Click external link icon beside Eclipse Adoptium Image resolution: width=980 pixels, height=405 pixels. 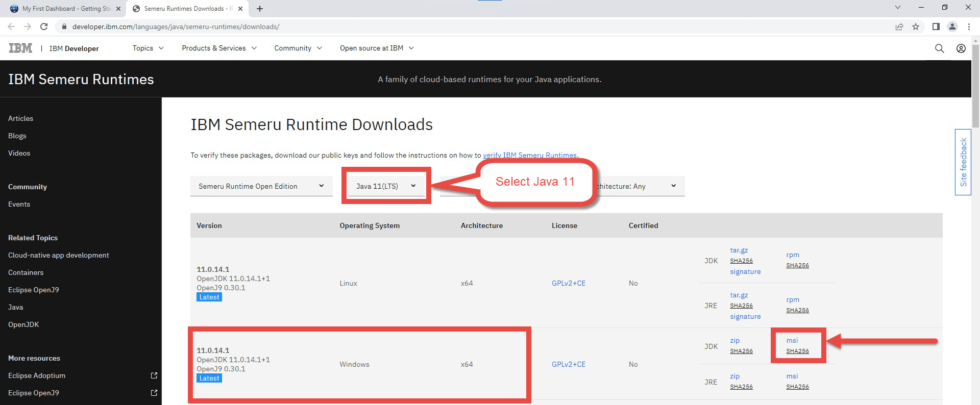(x=154, y=375)
